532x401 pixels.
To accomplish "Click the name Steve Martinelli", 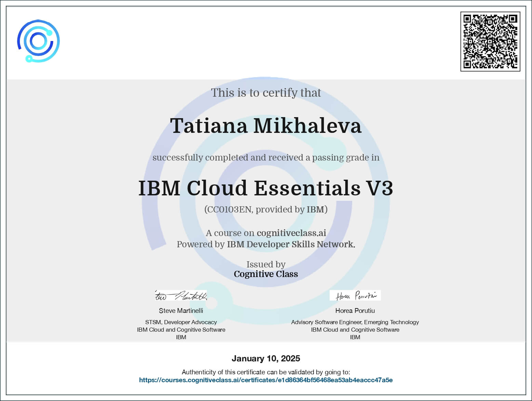I will (x=181, y=310).
